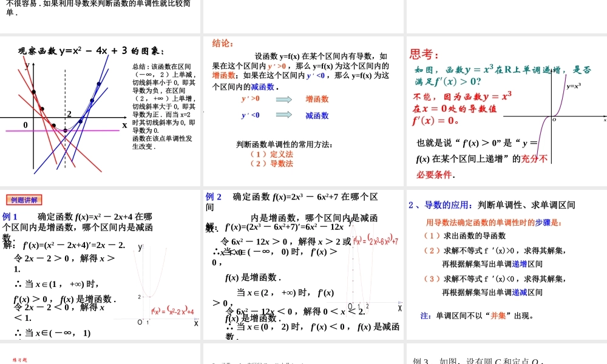Click the red 不能,因为函数y = x³ line
The height and width of the screenshot is (364, 607).
(x=462, y=96)
